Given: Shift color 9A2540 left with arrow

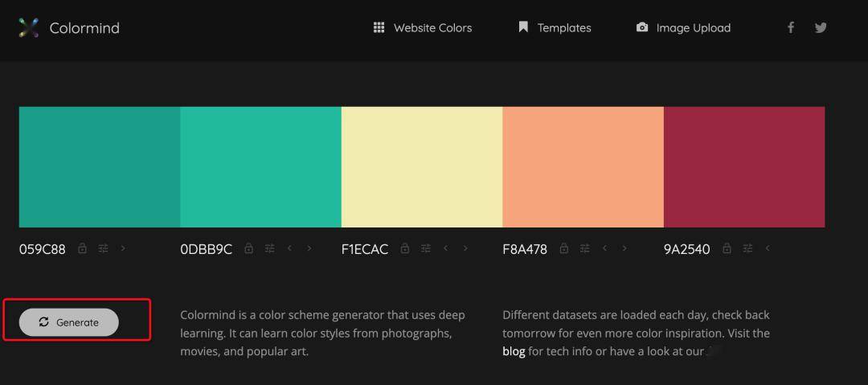Looking at the screenshot, I should pos(768,248).
